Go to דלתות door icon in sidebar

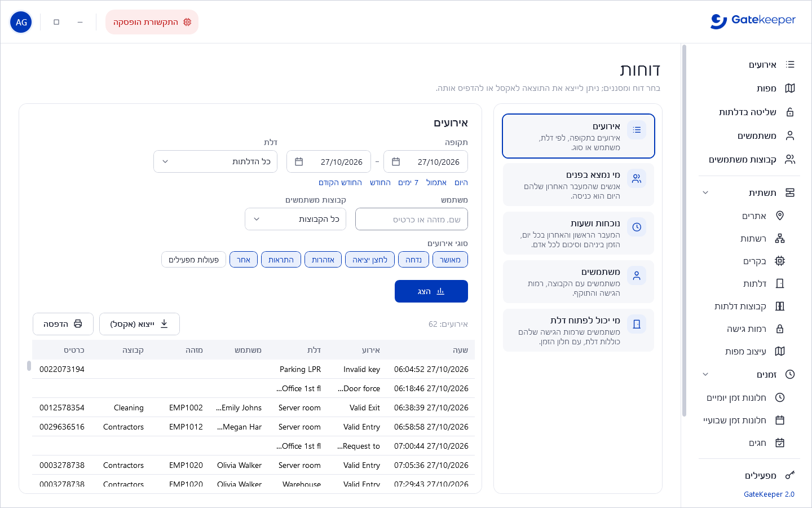[x=780, y=283]
